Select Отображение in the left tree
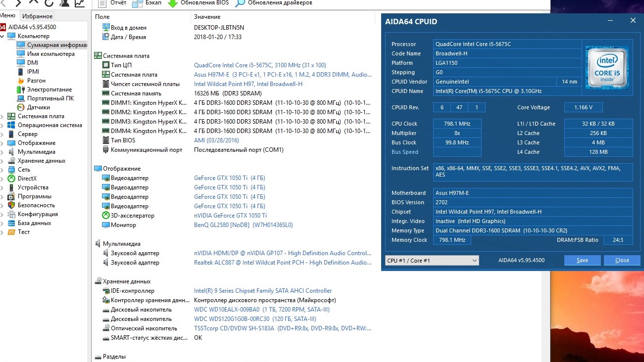The width and height of the screenshot is (644, 362). (x=37, y=143)
